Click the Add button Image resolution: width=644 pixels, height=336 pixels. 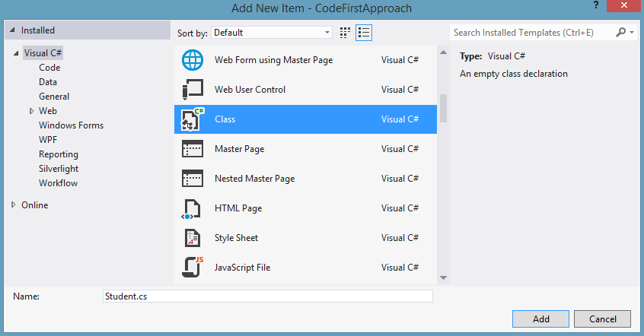(540, 319)
